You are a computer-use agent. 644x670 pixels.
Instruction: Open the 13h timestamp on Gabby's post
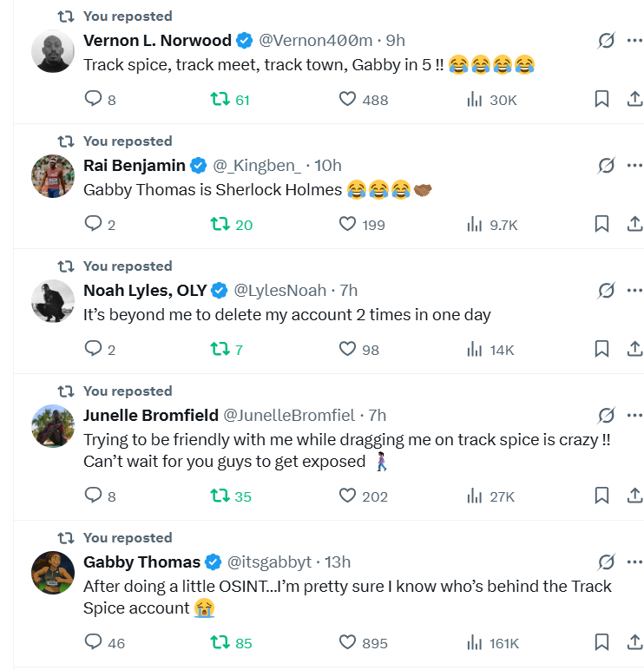point(337,562)
